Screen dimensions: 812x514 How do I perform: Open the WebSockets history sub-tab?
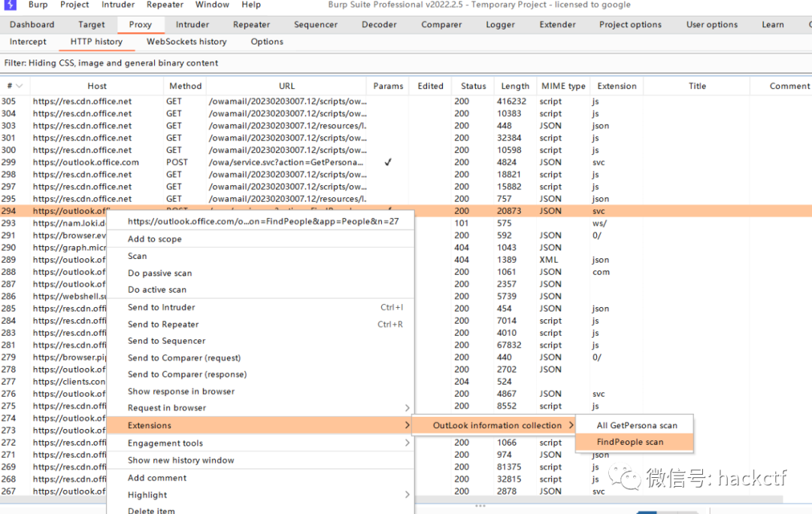coord(186,41)
